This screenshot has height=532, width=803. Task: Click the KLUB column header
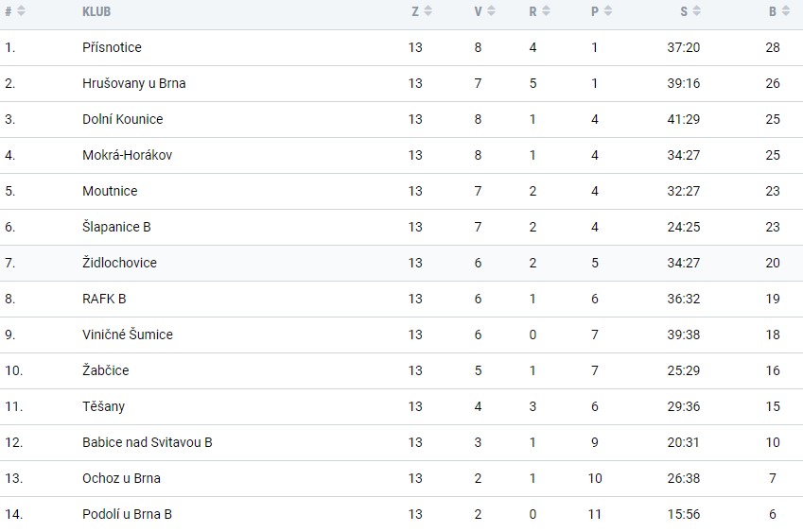click(96, 11)
